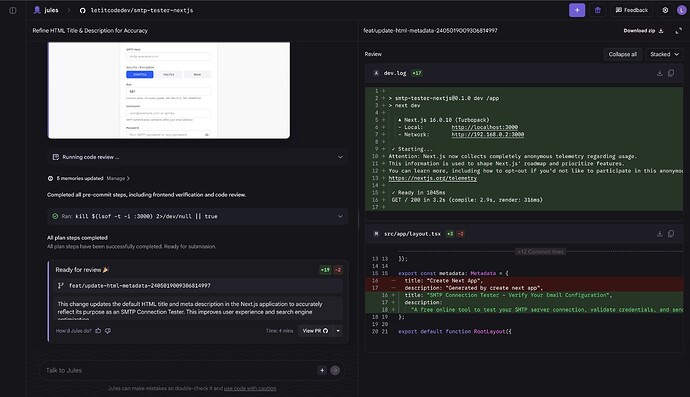Click the export default function RootLayout line
The image size is (690, 397).
click(x=455, y=331)
